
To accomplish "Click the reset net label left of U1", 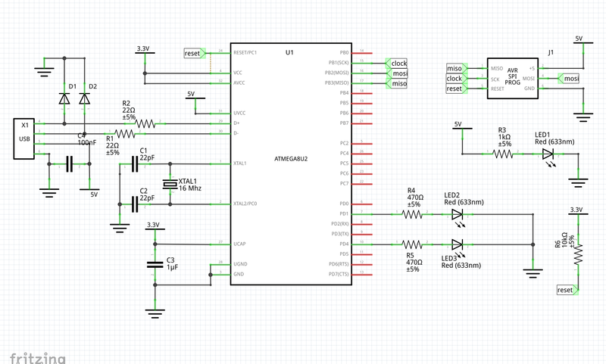I will (x=193, y=53).
